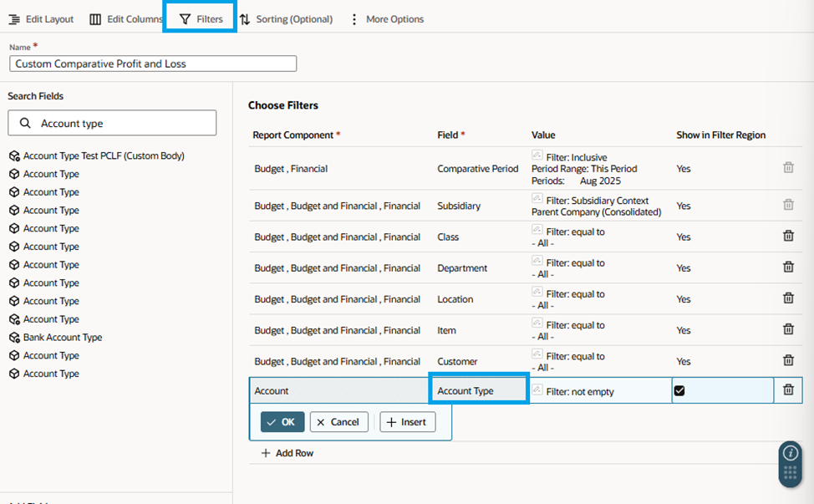Click the search magnifier icon in Search Fields
The width and height of the screenshot is (814, 504).
point(24,123)
